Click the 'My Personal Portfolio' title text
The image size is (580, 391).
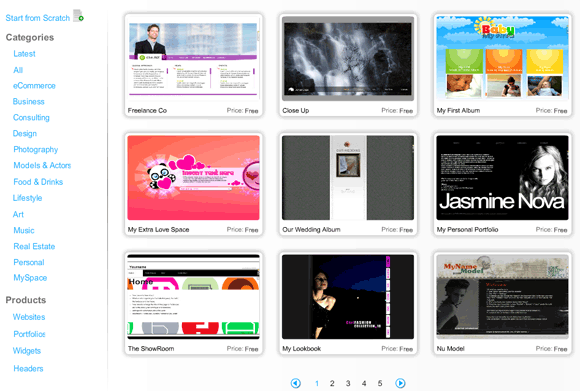click(x=467, y=229)
